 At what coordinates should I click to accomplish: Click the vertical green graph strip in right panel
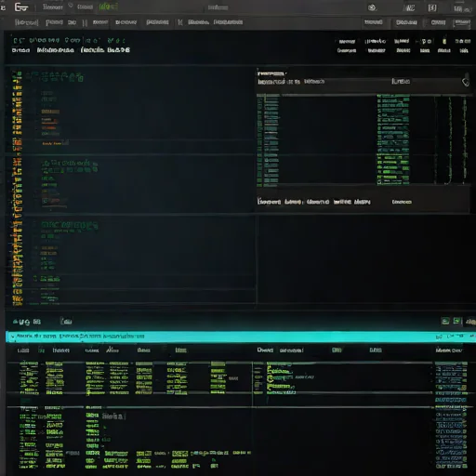[393, 139]
